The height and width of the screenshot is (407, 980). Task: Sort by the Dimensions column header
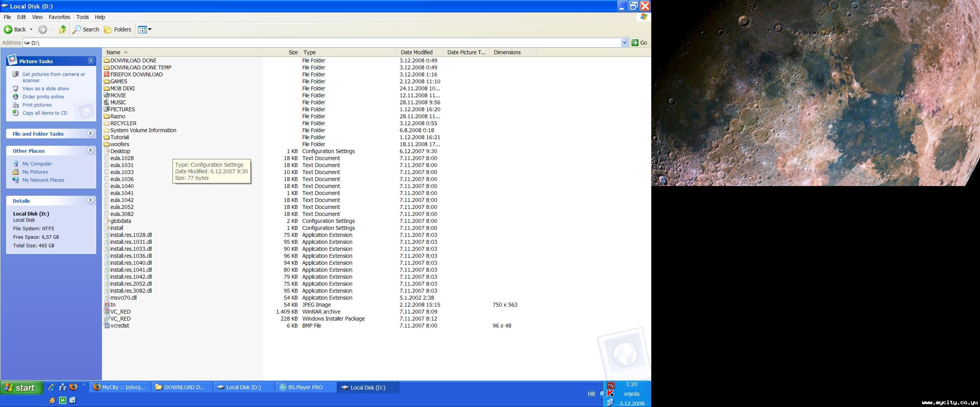coord(513,52)
